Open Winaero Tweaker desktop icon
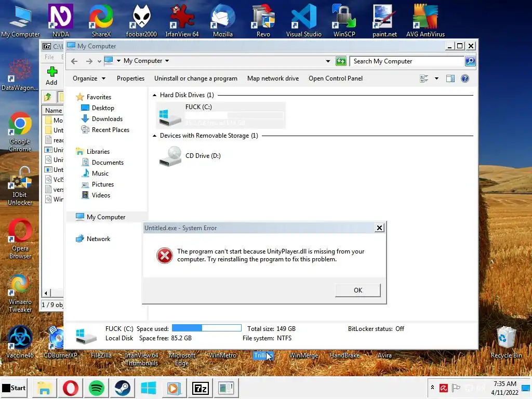Screen dimensions: 532x399 coord(20,293)
